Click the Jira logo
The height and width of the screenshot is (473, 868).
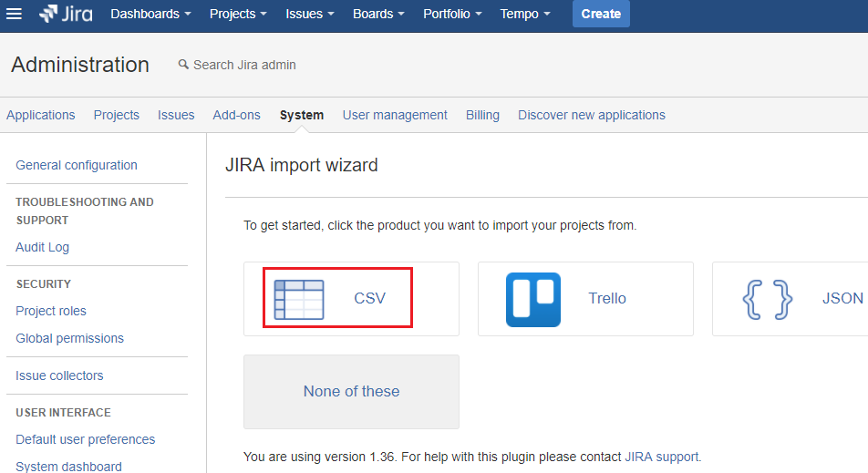(x=66, y=14)
